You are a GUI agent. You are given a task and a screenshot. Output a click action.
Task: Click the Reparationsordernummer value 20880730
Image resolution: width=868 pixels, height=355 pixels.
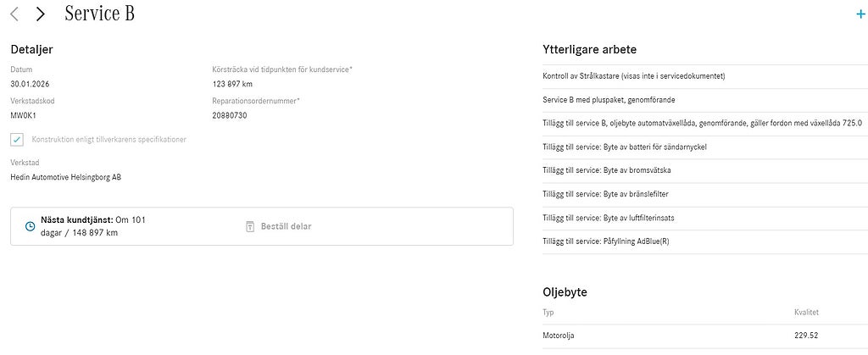pyautogui.click(x=229, y=115)
